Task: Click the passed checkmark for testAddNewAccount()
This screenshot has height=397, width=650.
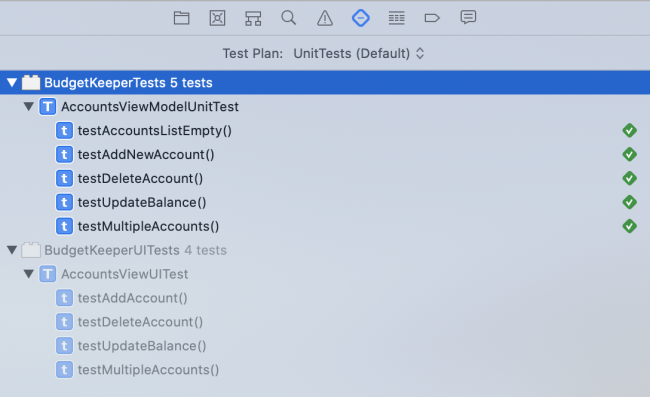Action: (x=629, y=155)
